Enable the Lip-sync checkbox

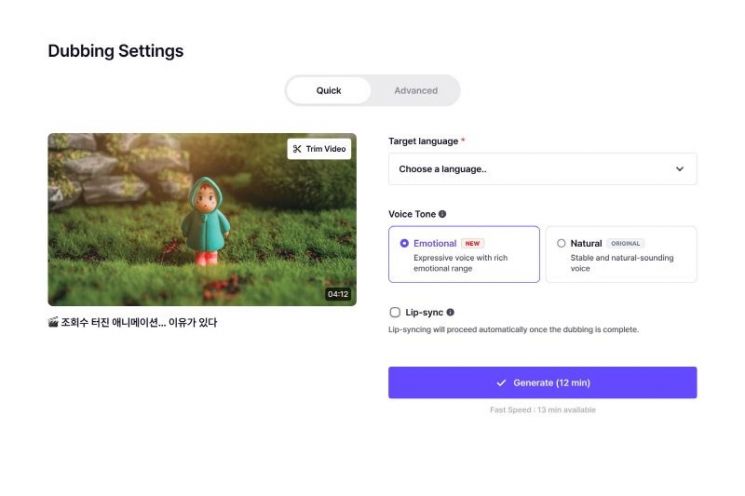395,313
